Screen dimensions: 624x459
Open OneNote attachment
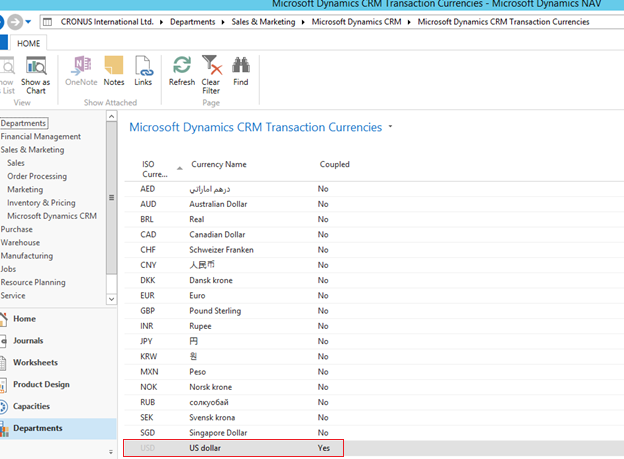click(x=81, y=71)
